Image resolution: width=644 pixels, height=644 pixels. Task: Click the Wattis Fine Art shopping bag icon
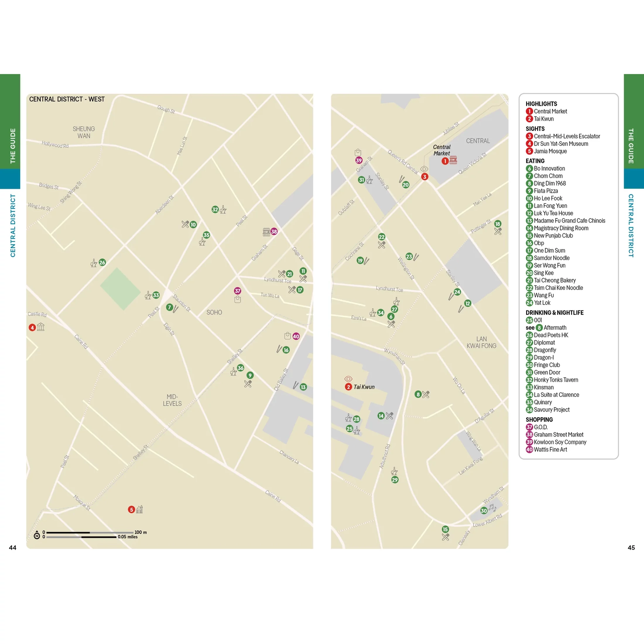[x=287, y=336]
